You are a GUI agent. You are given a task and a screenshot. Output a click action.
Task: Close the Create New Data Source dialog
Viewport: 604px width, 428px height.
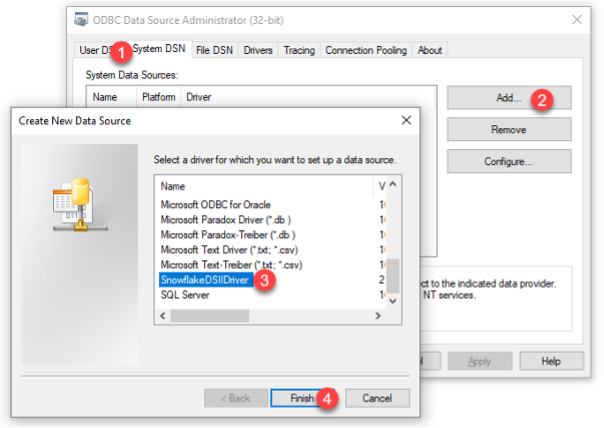[406, 121]
